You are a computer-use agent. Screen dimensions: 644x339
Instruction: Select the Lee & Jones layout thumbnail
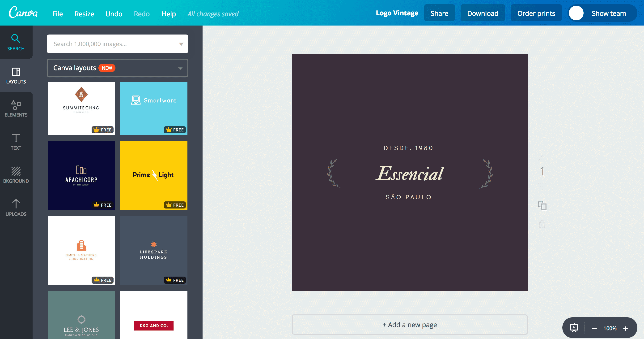(x=81, y=315)
